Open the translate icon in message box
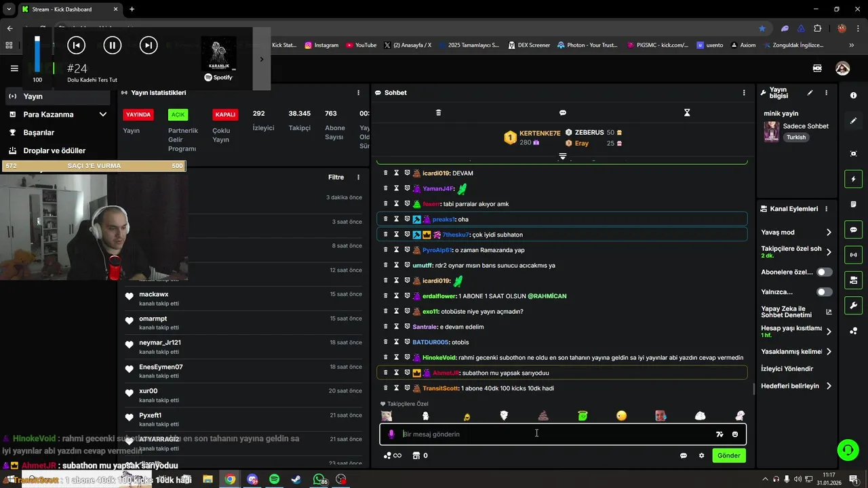The height and width of the screenshot is (488, 868). coord(719,434)
